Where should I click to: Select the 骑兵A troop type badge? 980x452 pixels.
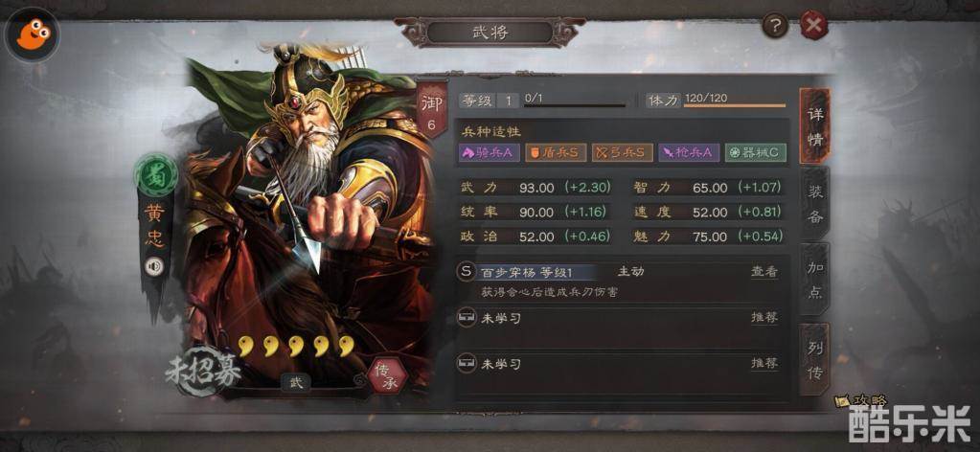click(490, 152)
